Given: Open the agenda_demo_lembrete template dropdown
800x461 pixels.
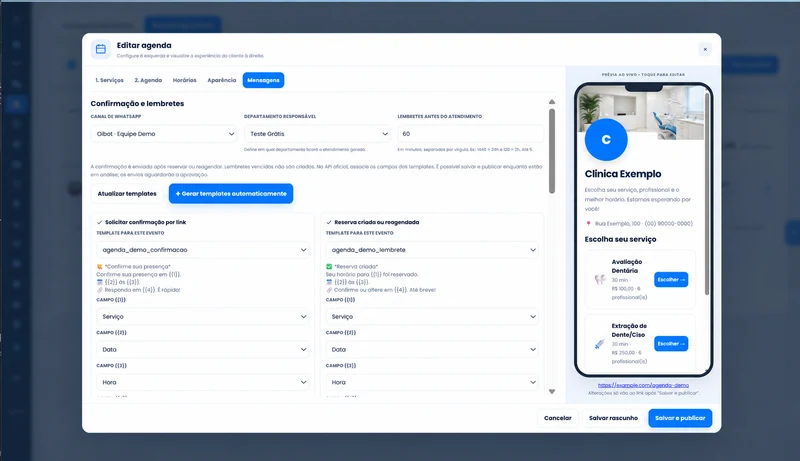Looking at the screenshot, I should coord(432,250).
